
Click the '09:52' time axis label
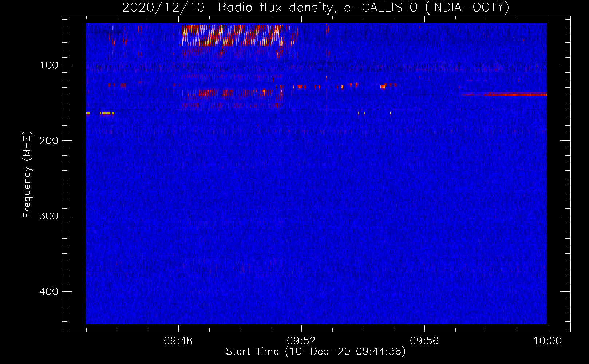(301, 341)
